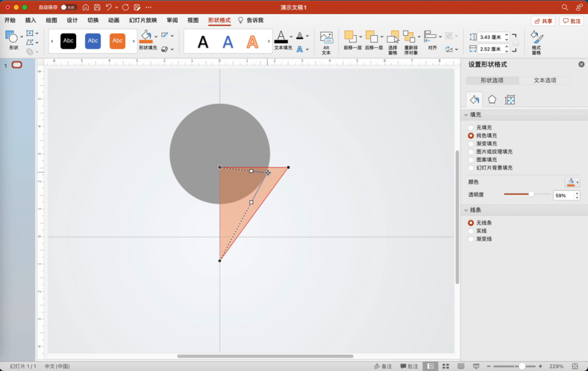Click the Undo arrow icon

(108, 7)
